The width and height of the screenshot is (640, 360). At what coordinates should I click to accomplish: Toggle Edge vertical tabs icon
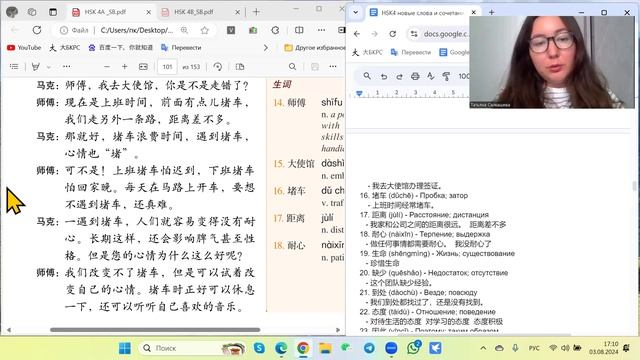53,12
